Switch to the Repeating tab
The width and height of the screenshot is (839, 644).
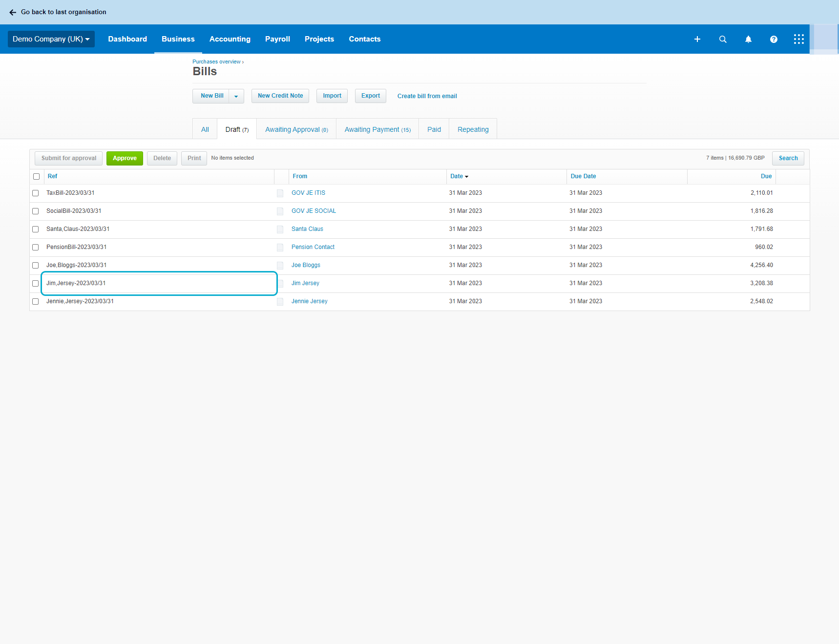tap(473, 129)
